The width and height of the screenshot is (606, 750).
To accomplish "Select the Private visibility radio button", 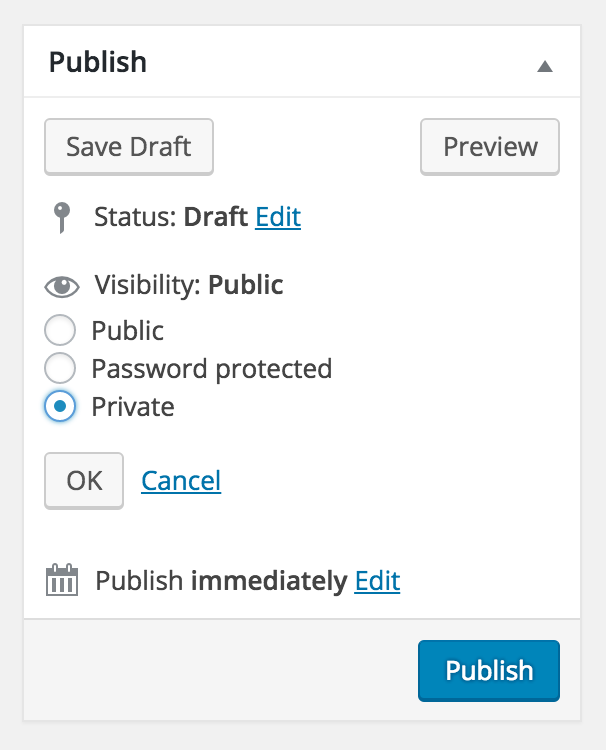I will coord(60,406).
